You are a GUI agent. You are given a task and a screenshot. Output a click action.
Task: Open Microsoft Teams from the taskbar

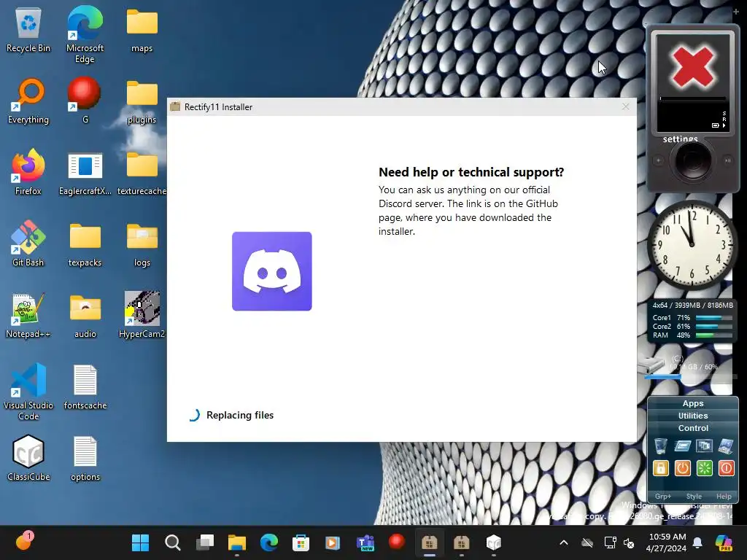click(365, 542)
